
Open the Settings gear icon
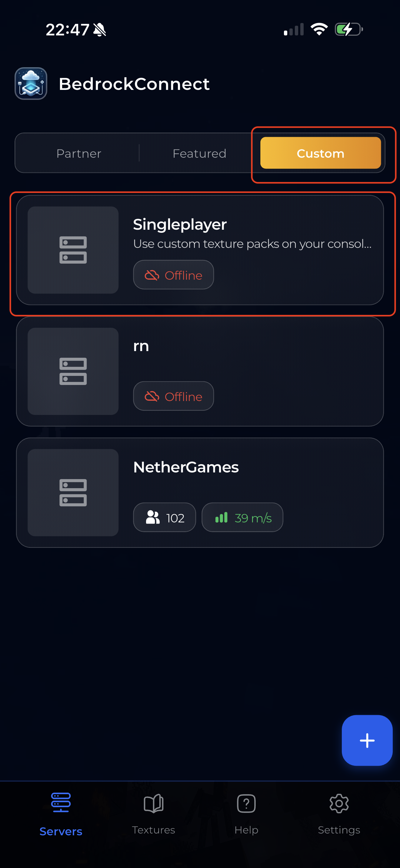339,804
